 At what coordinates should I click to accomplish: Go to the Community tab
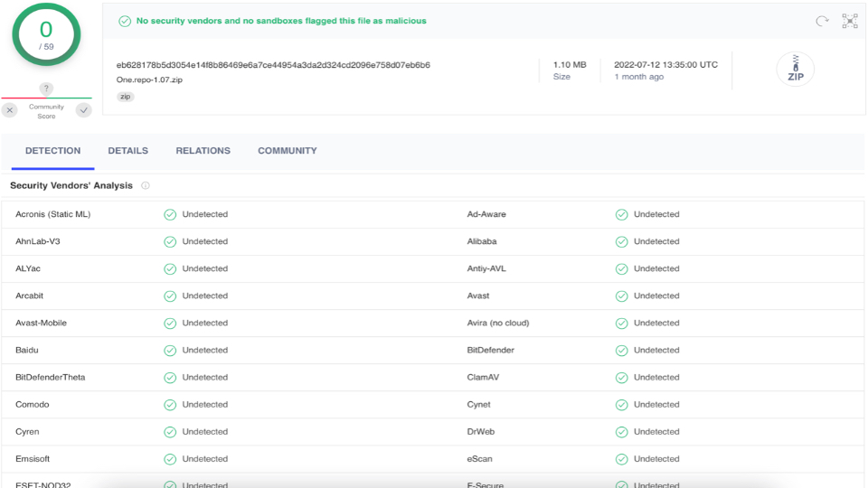(x=288, y=151)
